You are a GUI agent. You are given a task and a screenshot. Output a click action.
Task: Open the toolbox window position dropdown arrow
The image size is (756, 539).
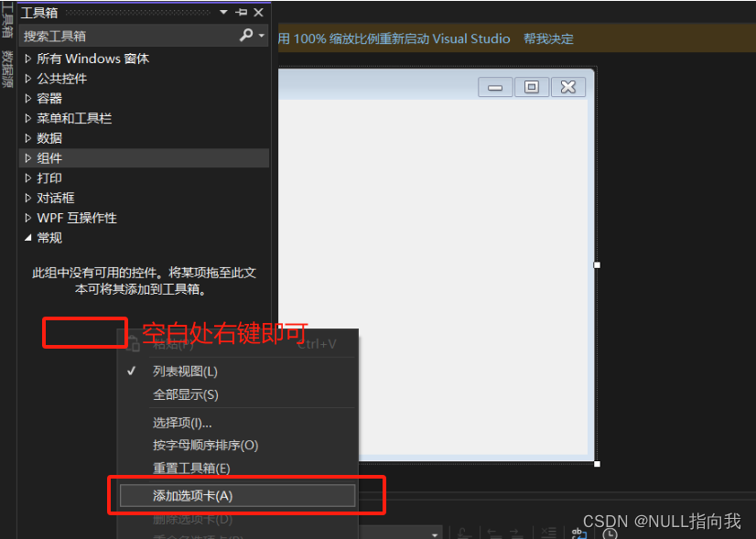click(223, 13)
